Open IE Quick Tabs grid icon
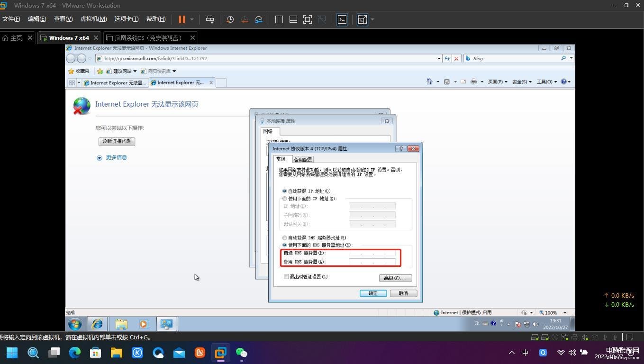This screenshot has width=644, height=364. 72,82
